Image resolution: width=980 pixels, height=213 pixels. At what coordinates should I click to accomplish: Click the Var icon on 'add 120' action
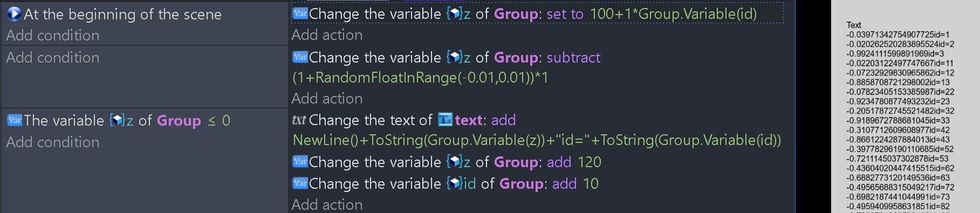(x=300, y=162)
